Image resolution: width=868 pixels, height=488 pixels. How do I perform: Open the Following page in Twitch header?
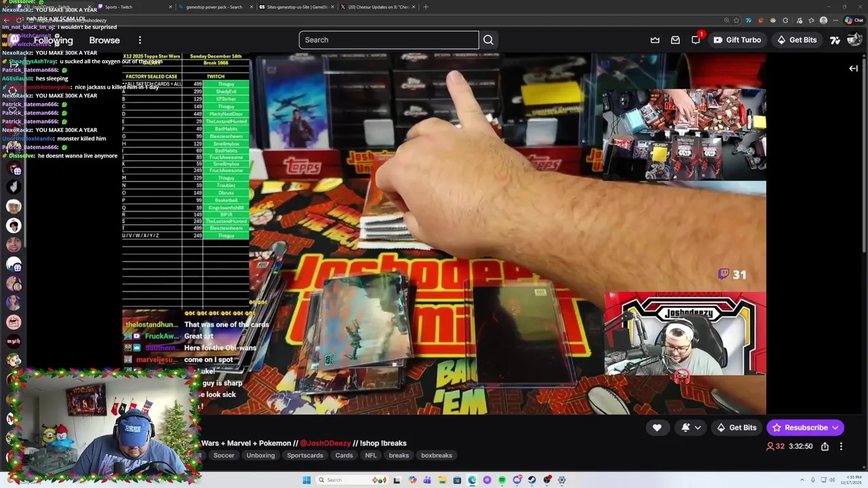(53, 40)
